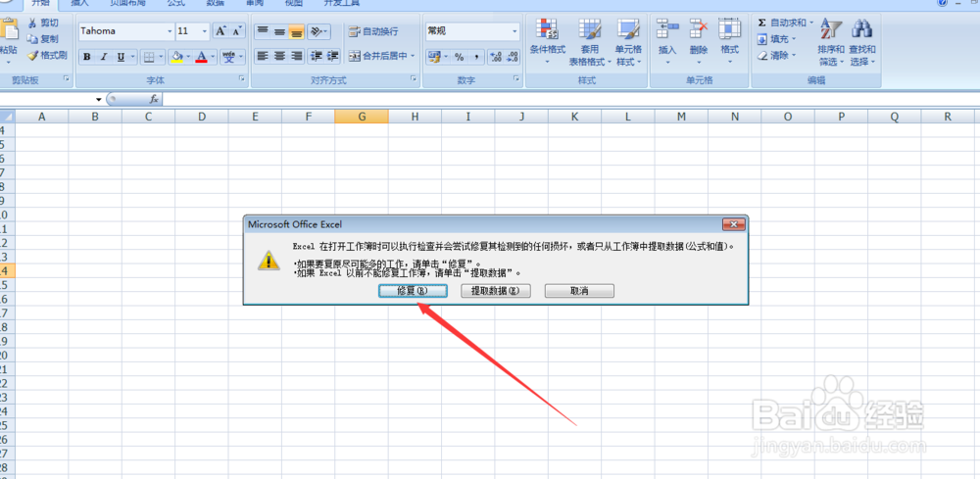Toggle Italic formatting
The width and height of the screenshot is (980, 479).
pos(104,57)
